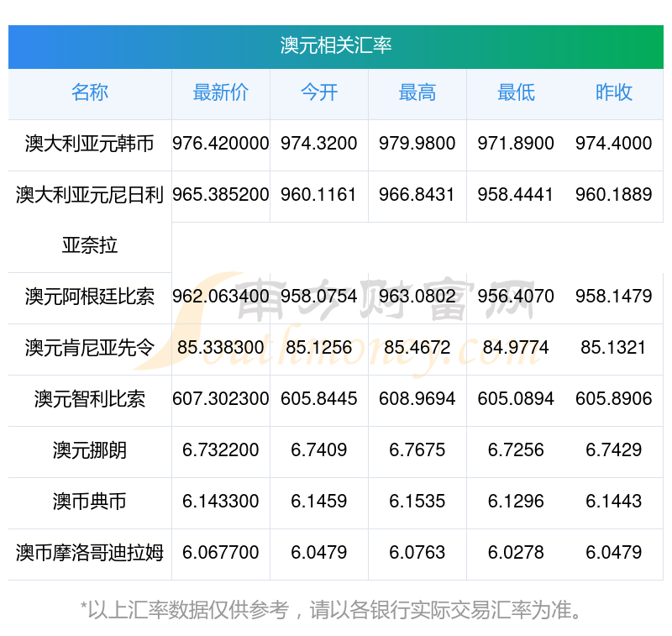Viewport: 672px width, 636px height.
Task: Open the 澳大利亚元尼日利亚奈拉 currency pair name
Action: [x=90, y=218]
